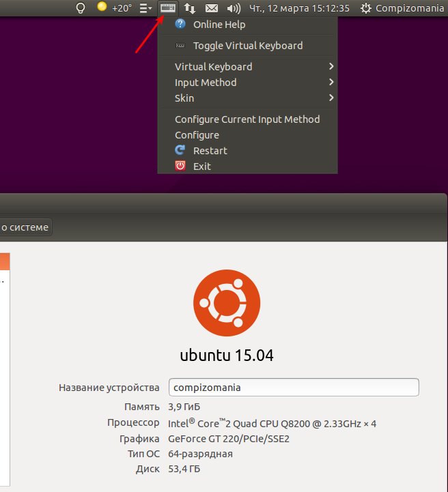Select the Configure menu entry
The height and width of the screenshot is (492, 448).
pyautogui.click(x=247, y=135)
